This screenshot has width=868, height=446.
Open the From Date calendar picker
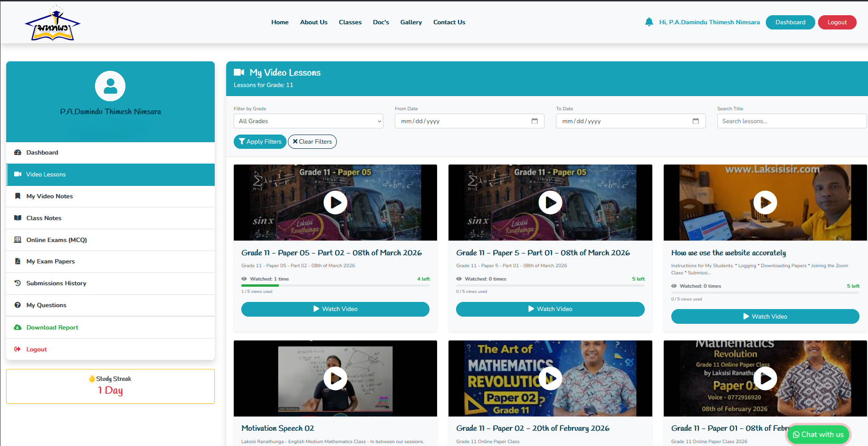pyautogui.click(x=535, y=121)
